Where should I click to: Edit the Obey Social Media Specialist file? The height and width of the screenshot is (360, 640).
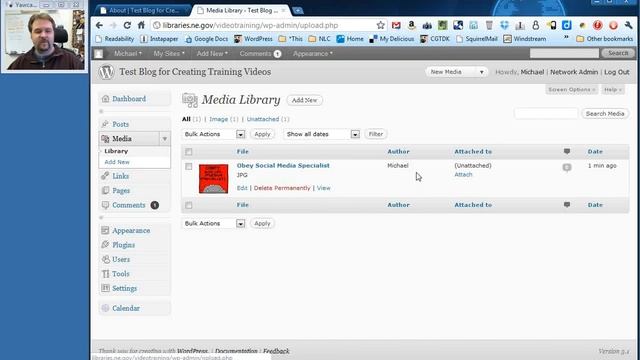click(x=242, y=188)
